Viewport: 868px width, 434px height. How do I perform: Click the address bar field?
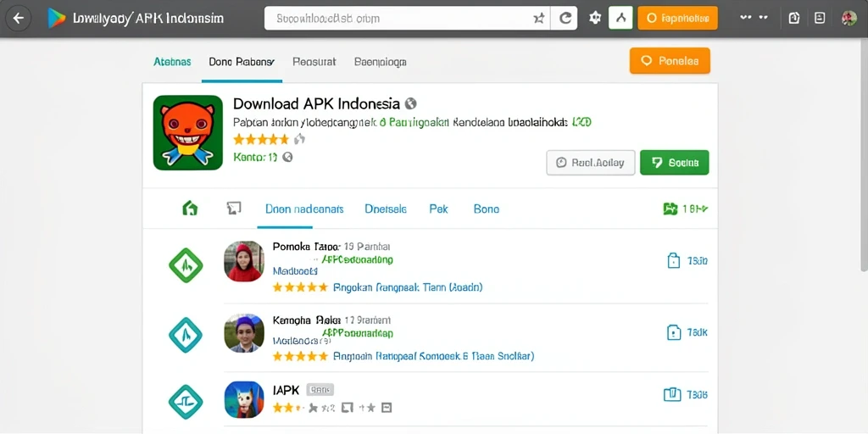pos(420,19)
